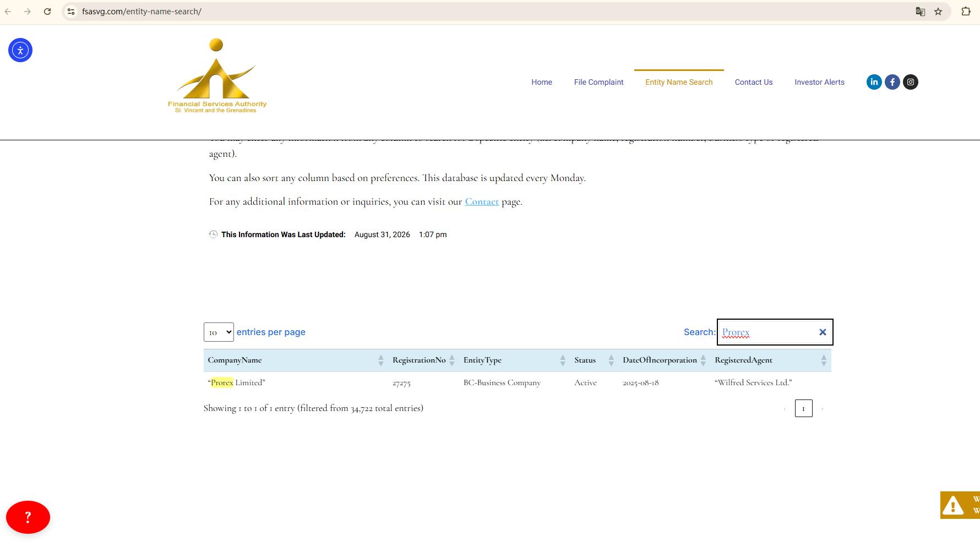Reload the page with the refresh icon
Screen dimensions: 980x542
pyautogui.click(x=47, y=12)
